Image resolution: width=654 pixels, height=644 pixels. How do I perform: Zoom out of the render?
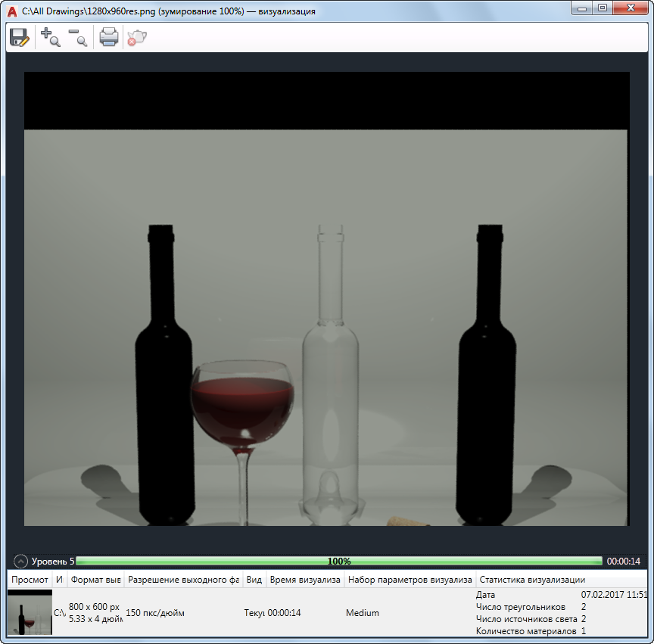click(x=77, y=37)
